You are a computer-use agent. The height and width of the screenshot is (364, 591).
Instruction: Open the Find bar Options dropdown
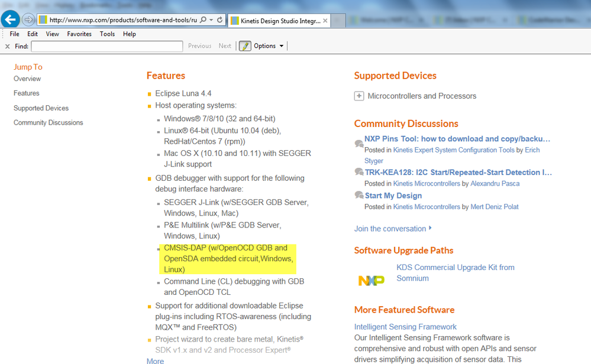269,46
